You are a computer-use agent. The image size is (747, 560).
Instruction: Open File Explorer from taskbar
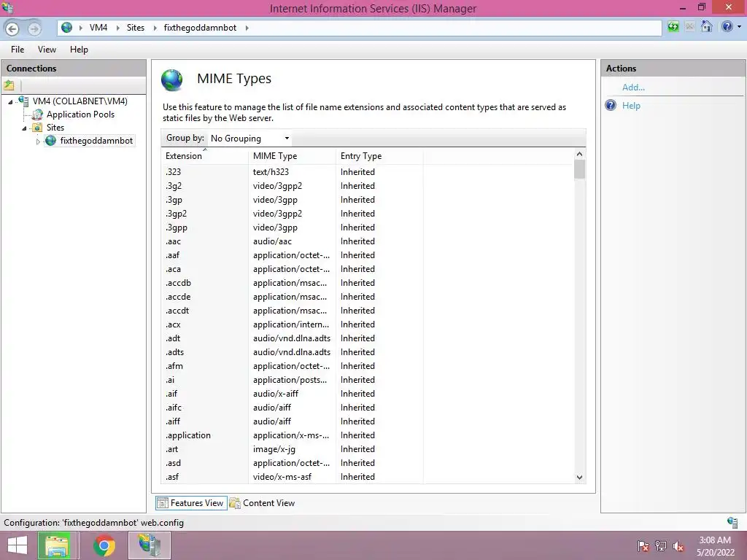(57, 545)
